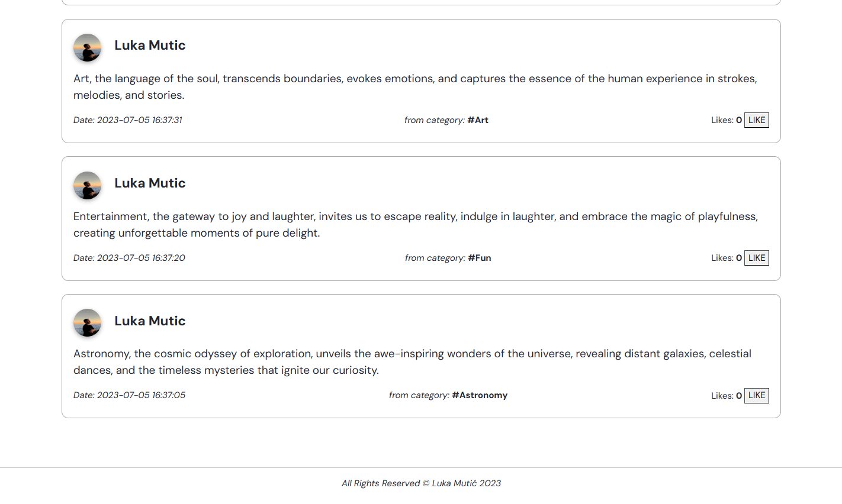842x504 pixels.
Task: Like the Art category post
Action: (x=756, y=120)
